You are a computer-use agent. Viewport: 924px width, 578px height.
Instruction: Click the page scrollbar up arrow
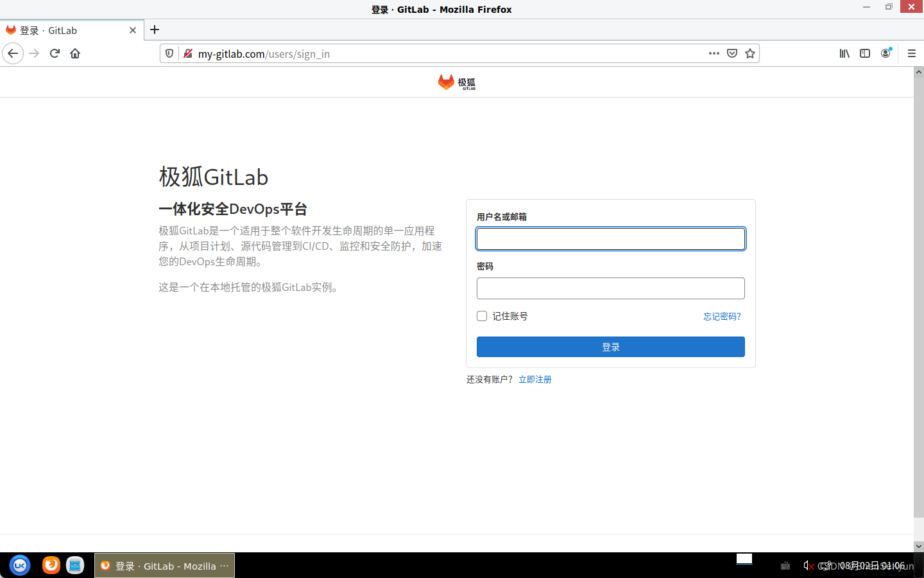click(x=919, y=72)
